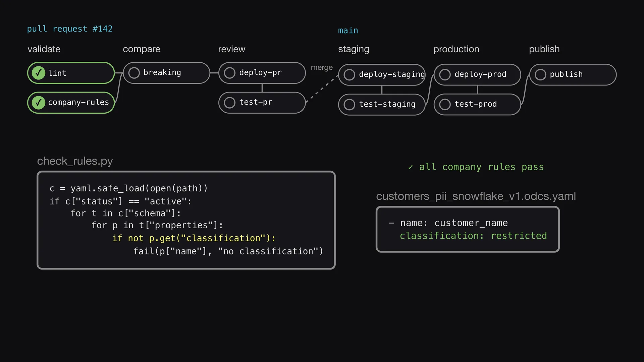
Task: Select the staging stage header
Action: click(x=354, y=49)
